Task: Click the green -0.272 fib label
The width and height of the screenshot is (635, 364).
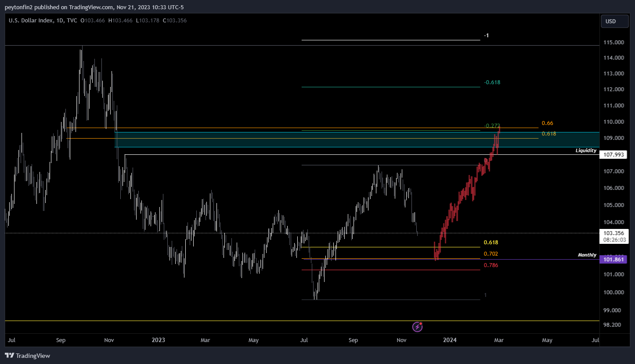Action: click(492, 125)
